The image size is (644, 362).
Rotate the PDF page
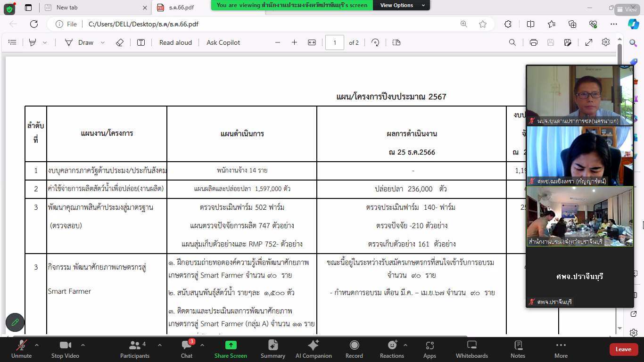(x=375, y=42)
